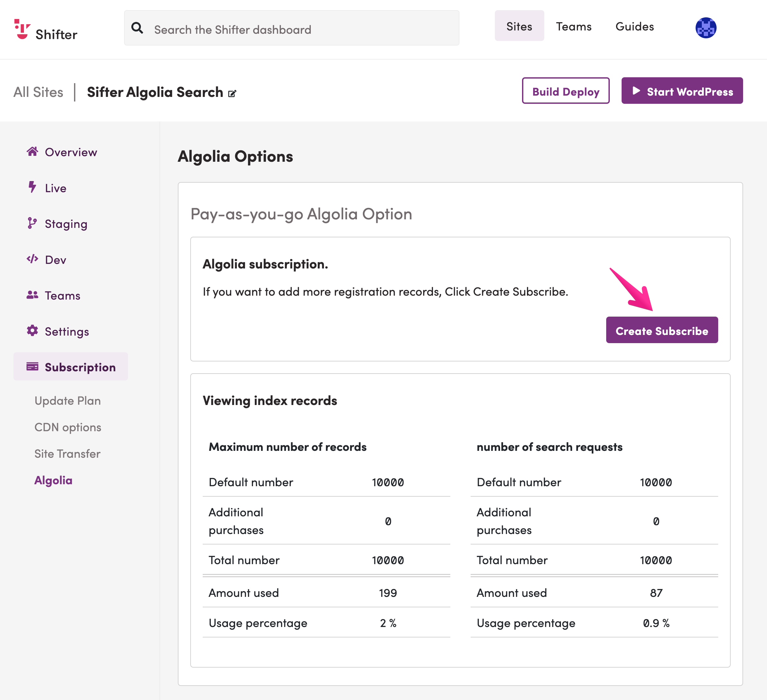Open Live in the sidebar
Image resolution: width=767 pixels, height=700 pixels.
(56, 188)
